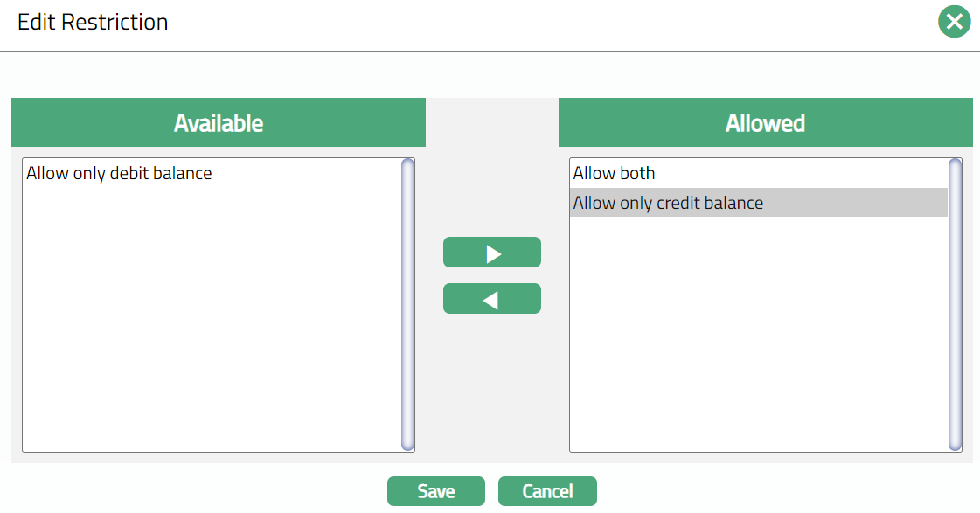Select the highlighted 'Allow only credit balance' item
Screen dimensions: 980x513
coord(669,203)
